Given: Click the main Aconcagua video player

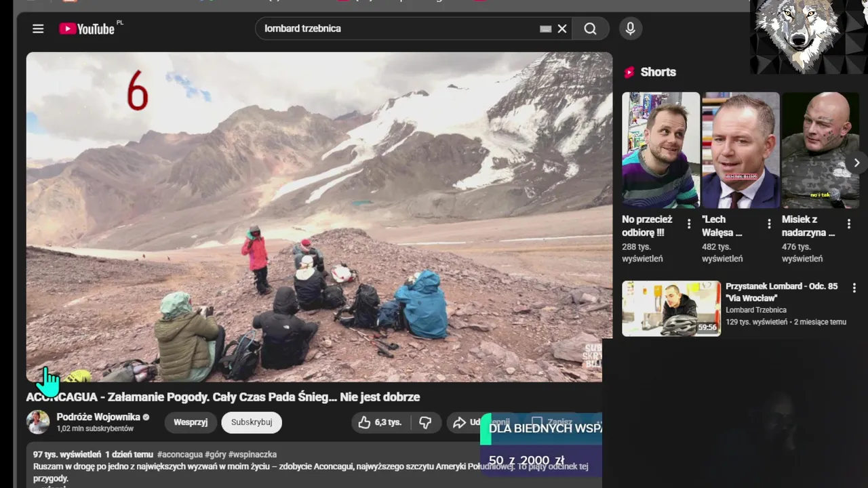Looking at the screenshot, I should click(x=319, y=217).
